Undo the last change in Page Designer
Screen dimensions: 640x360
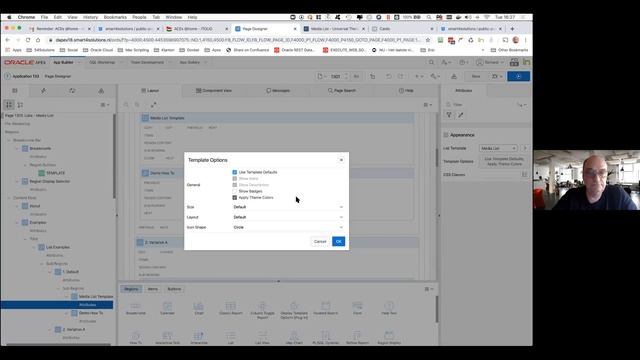pos(389,76)
